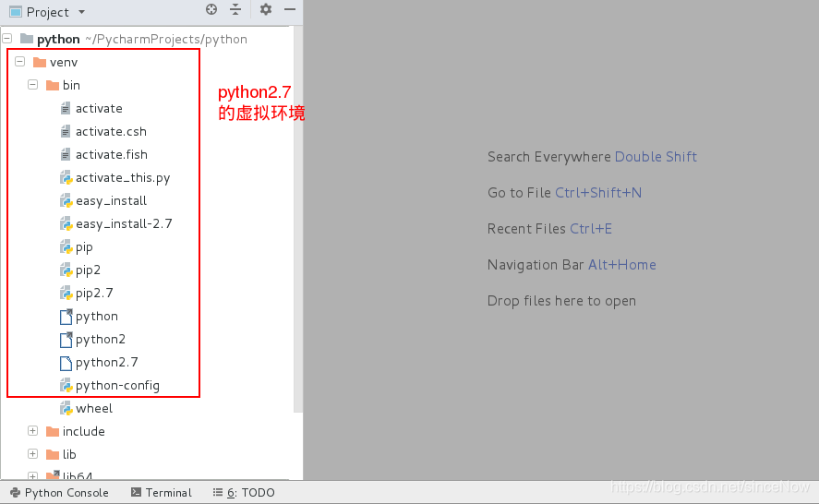
Task: Click the activate_this.py Python file icon
Action: [x=66, y=177]
